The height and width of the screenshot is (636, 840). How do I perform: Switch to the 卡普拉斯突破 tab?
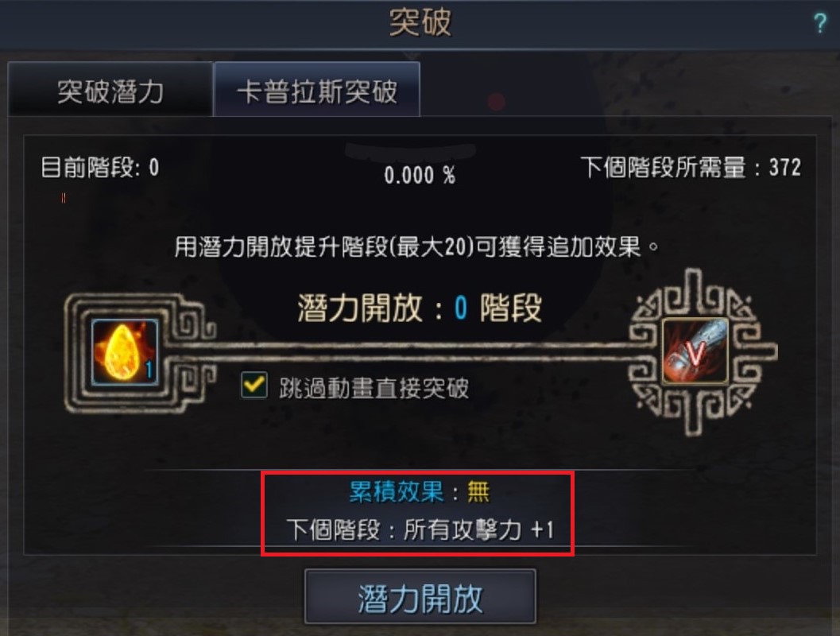point(316,89)
